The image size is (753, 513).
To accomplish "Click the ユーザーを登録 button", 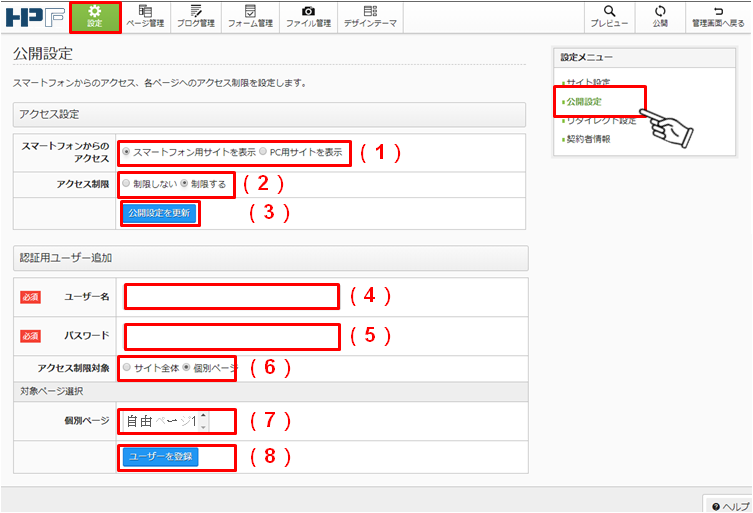I will pos(160,456).
